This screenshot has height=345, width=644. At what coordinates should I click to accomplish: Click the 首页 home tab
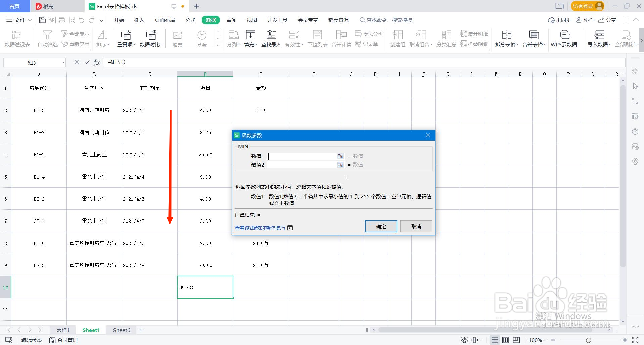pyautogui.click(x=14, y=6)
